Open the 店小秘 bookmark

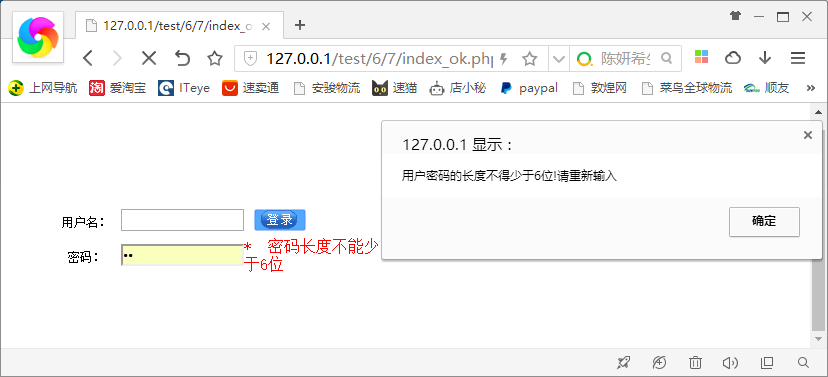pyautogui.click(x=457, y=88)
